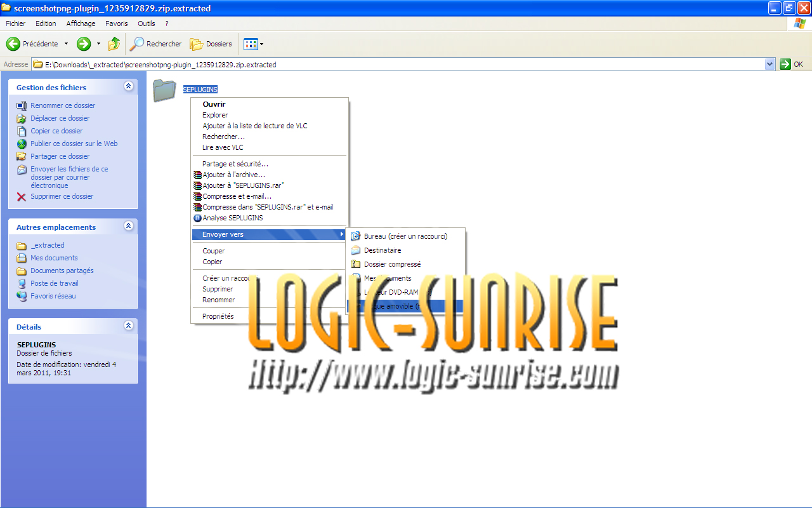This screenshot has width=812, height=508.
Task: Collapse the Gestion des fichiers panel
Action: [x=129, y=86]
